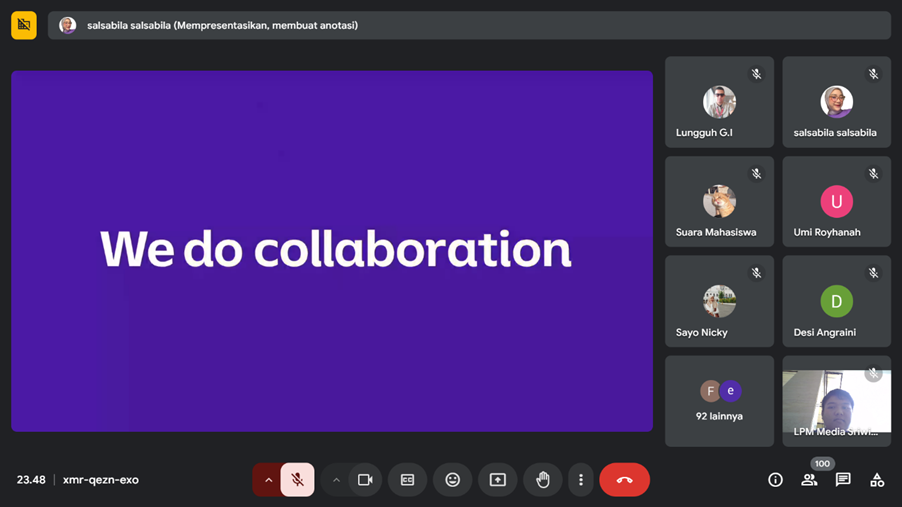
Task: Toggle closed captions
Action: (x=407, y=480)
